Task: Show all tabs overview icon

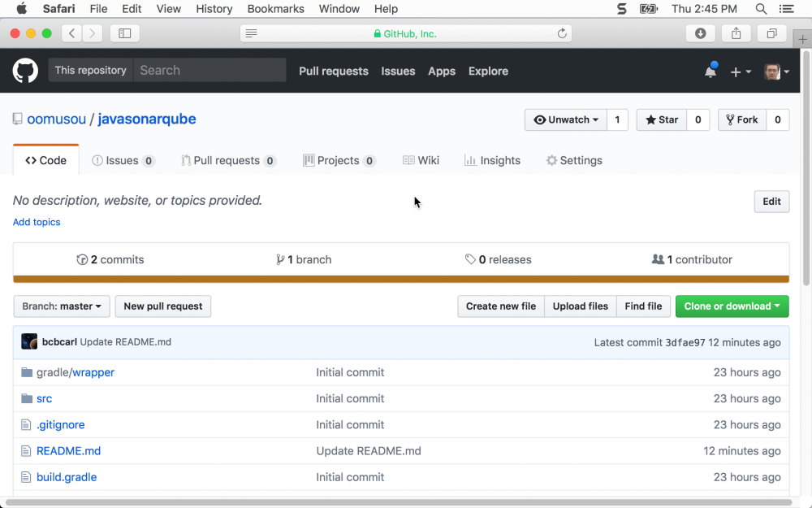Action: (x=771, y=33)
